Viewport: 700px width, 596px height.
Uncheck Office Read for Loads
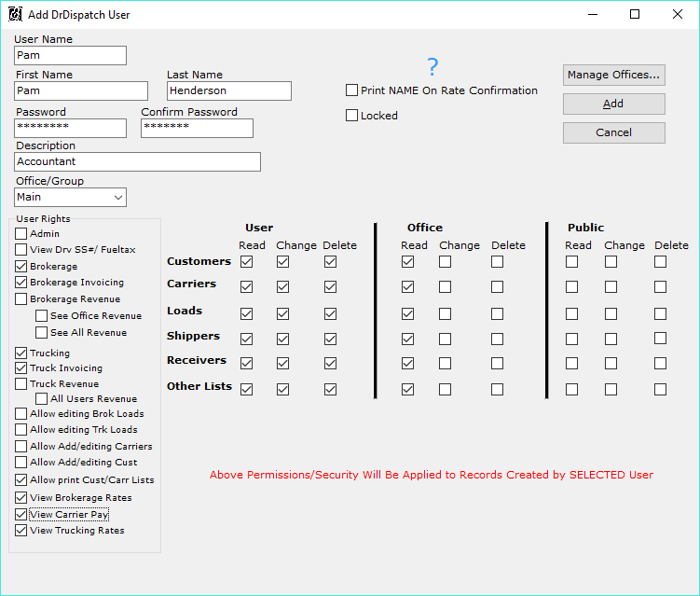(x=407, y=314)
